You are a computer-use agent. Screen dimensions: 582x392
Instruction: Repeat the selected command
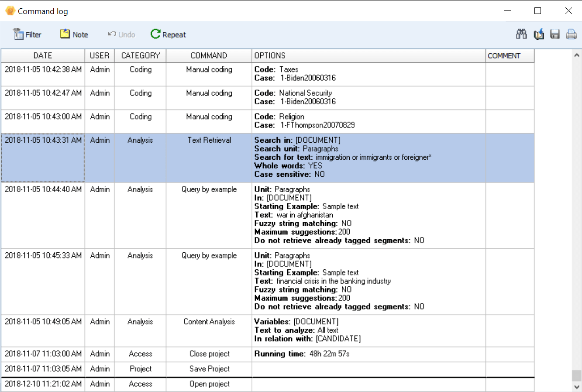pos(169,34)
